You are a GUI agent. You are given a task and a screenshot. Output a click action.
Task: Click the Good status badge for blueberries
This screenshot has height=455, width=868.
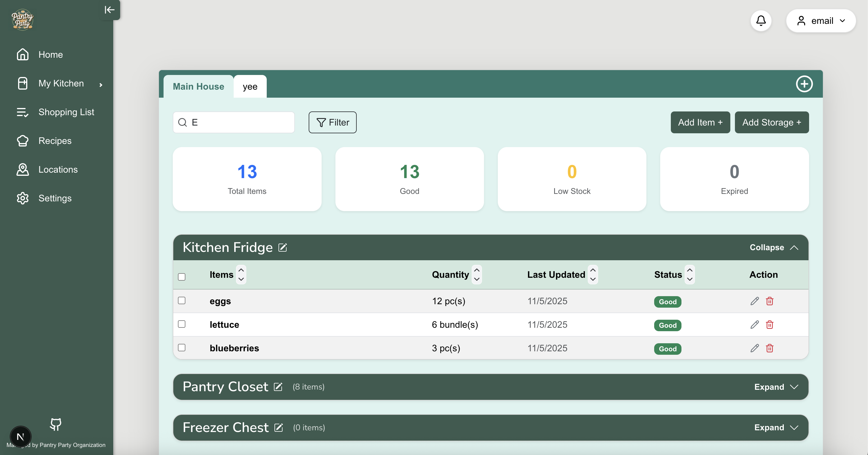667,349
